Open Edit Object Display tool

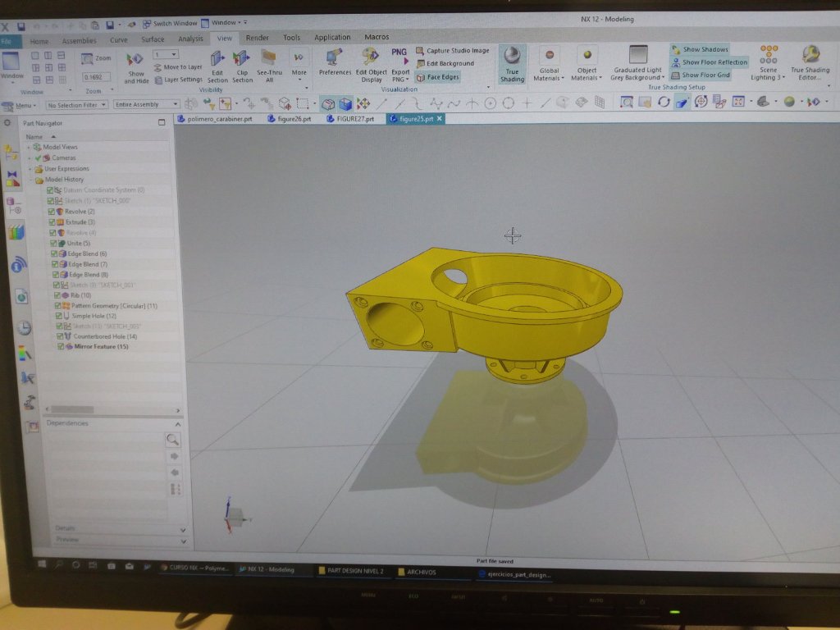click(371, 65)
